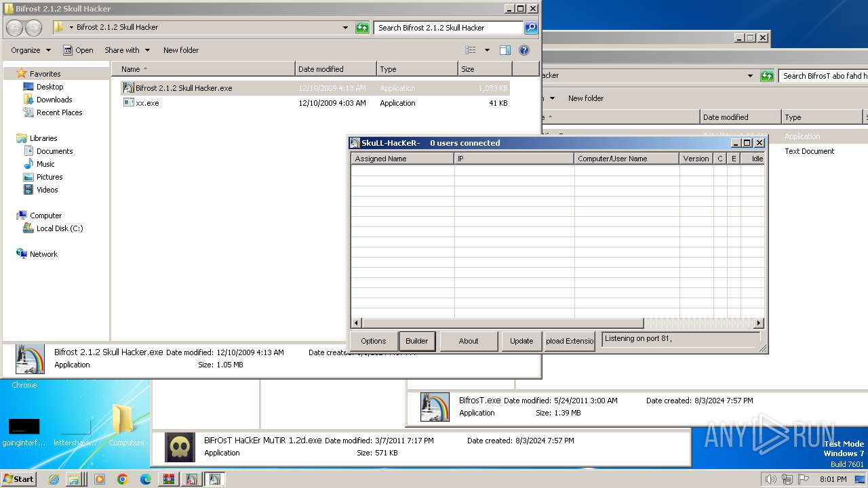
Task: Go back in front Explorer window
Action: (x=15, y=28)
